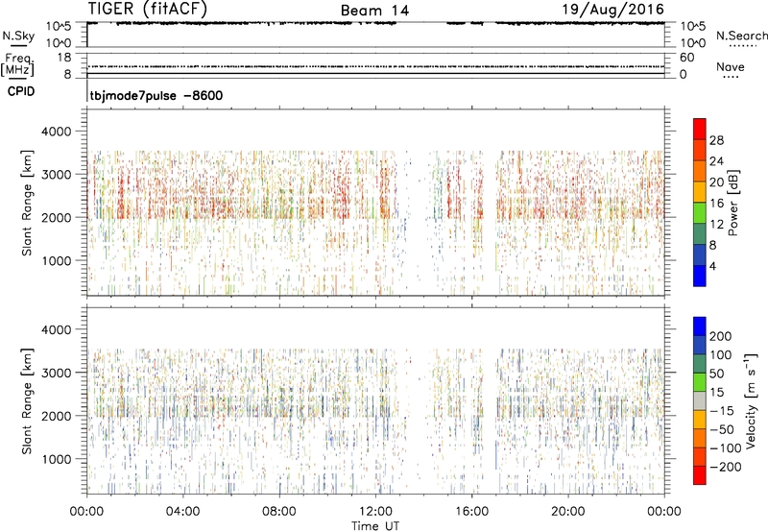This screenshot has width=768, height=532.
Task: Click the "4" label on the power colorbar
Action: point(712,266)
